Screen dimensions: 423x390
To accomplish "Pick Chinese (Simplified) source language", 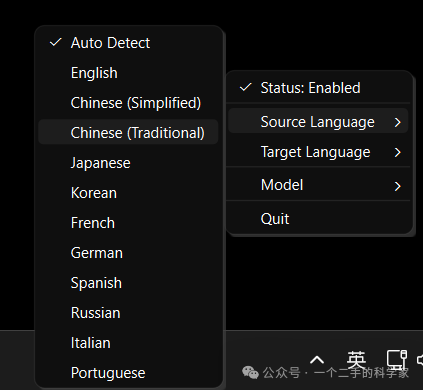I will tap(128, 103).
